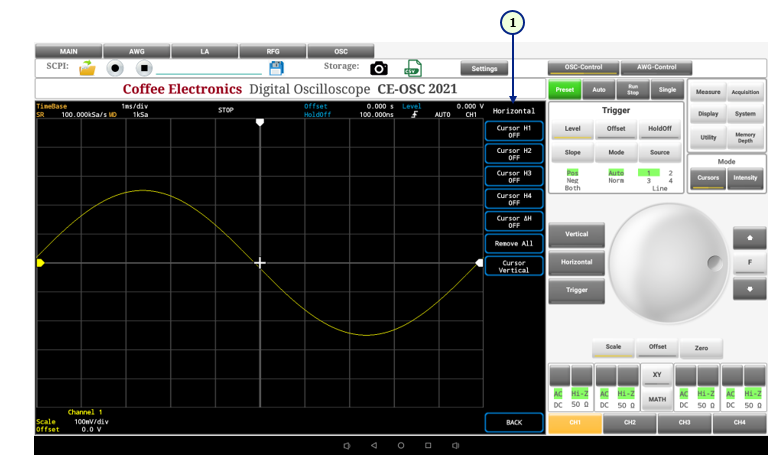Select the CH2 channel button

tap(629, 423)
